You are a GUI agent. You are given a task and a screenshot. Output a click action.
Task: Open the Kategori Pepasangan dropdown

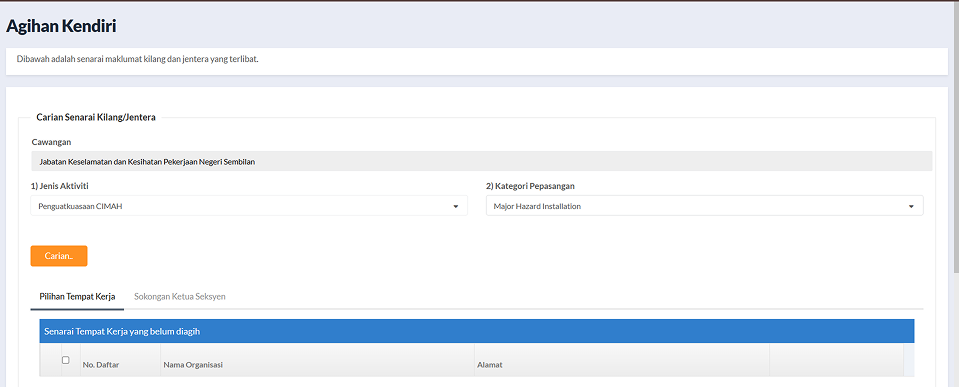[x=705, y=206]
